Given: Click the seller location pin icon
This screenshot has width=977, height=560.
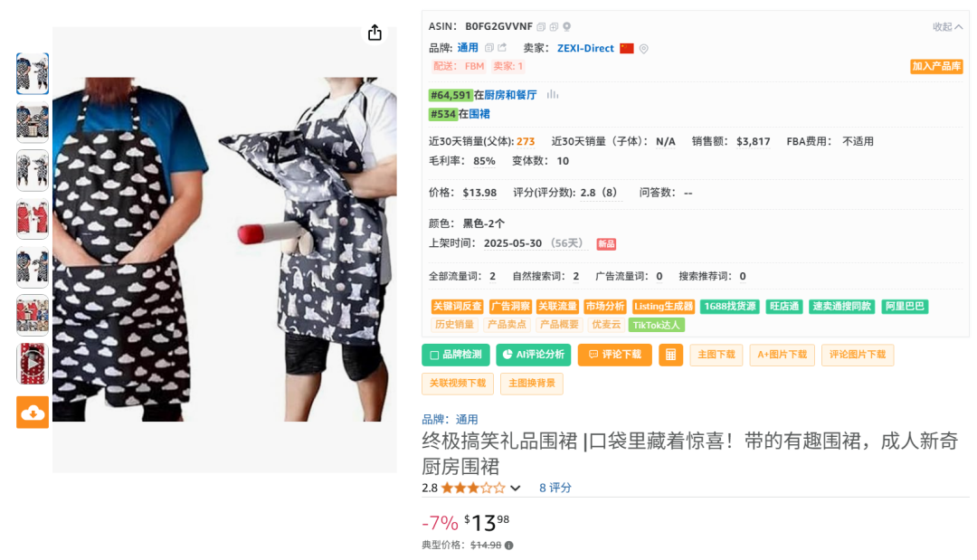Looking at the screenshot, I should click(644, 49).
